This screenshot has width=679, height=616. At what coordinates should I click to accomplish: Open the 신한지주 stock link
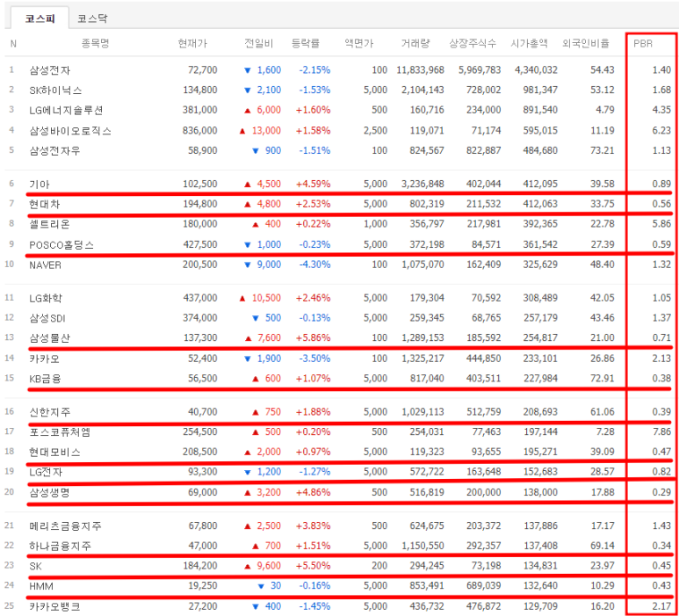pos(50,412)
